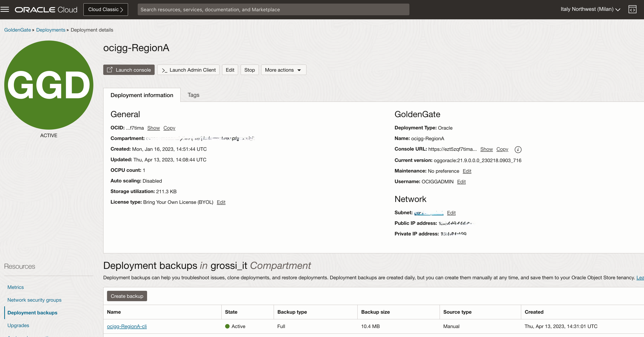Open Metrics in Resources

point(16,287)
